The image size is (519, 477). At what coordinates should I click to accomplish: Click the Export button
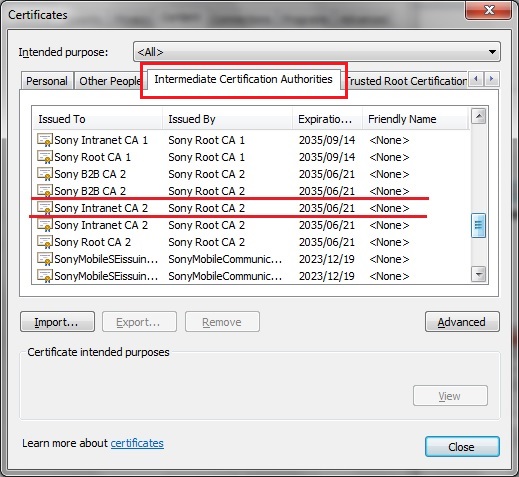tap(139, 322)
